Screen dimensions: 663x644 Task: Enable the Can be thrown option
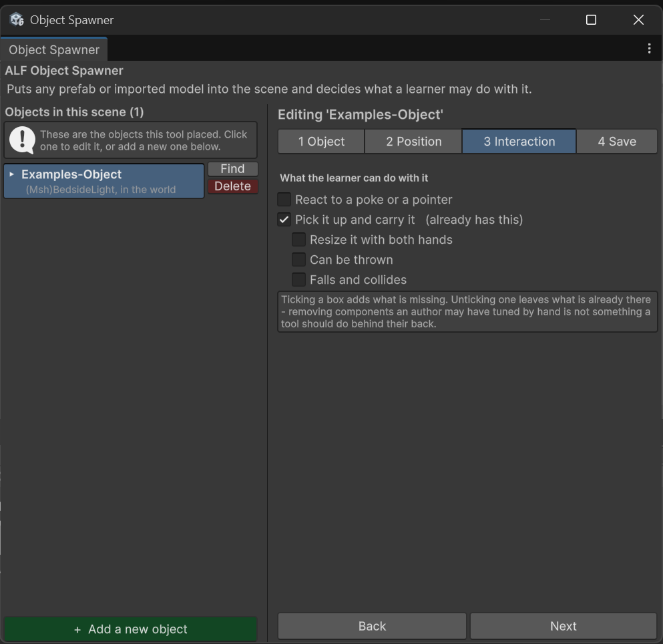point(298,259)
